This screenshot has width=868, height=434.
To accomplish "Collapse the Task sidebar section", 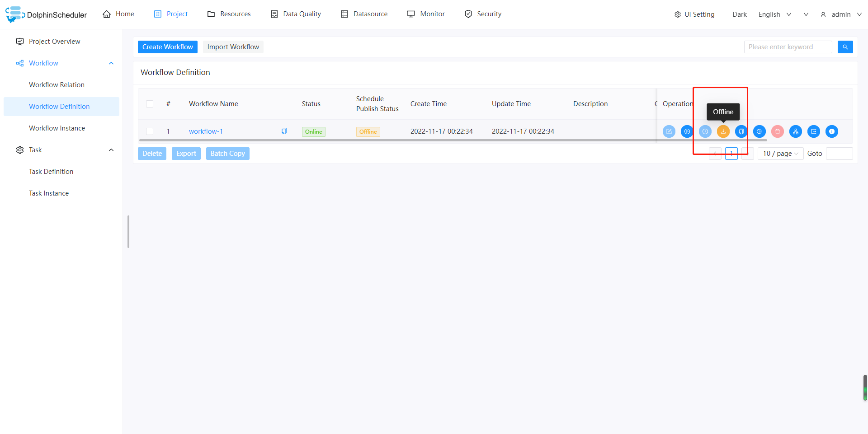I will pyautogui.click(x=111, y=150).
